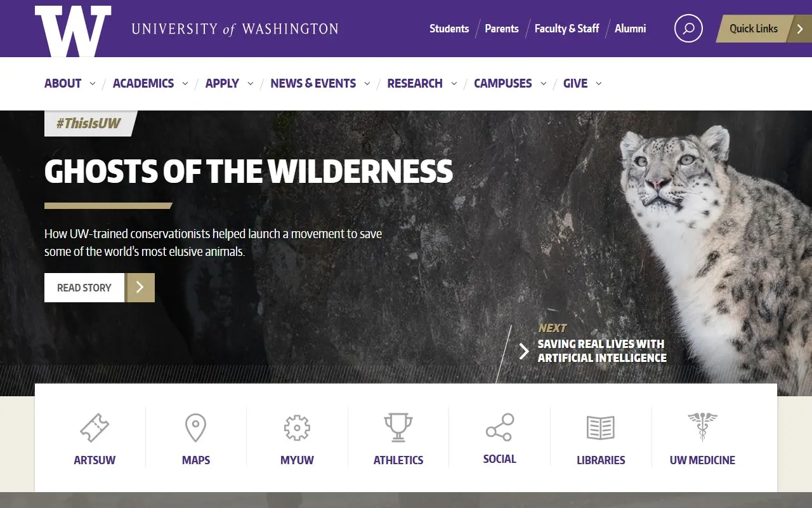Click the MyUW gear icon
Viewport: 812px width, 508px height.
297,428
